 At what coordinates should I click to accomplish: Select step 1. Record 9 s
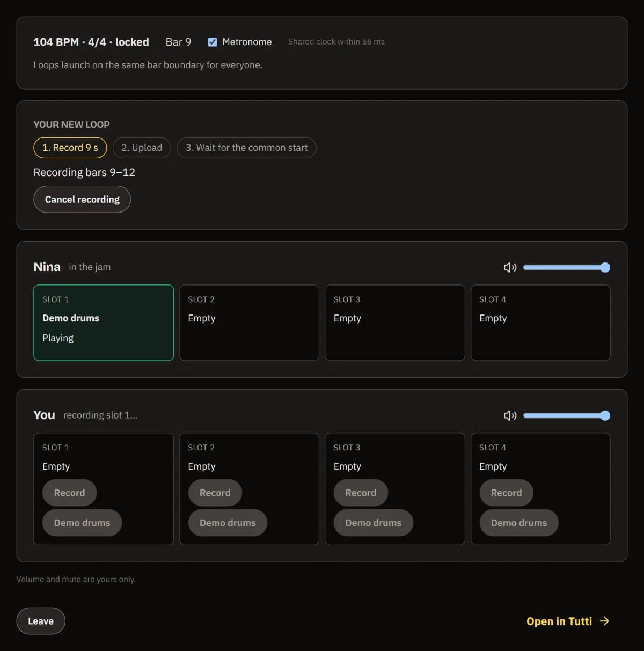pos(70,148)
